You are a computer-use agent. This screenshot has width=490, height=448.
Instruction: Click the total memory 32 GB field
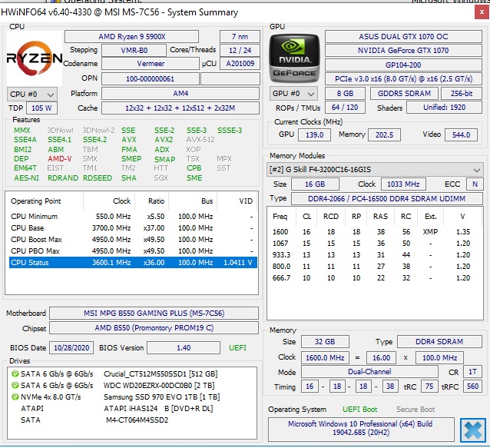325,342
